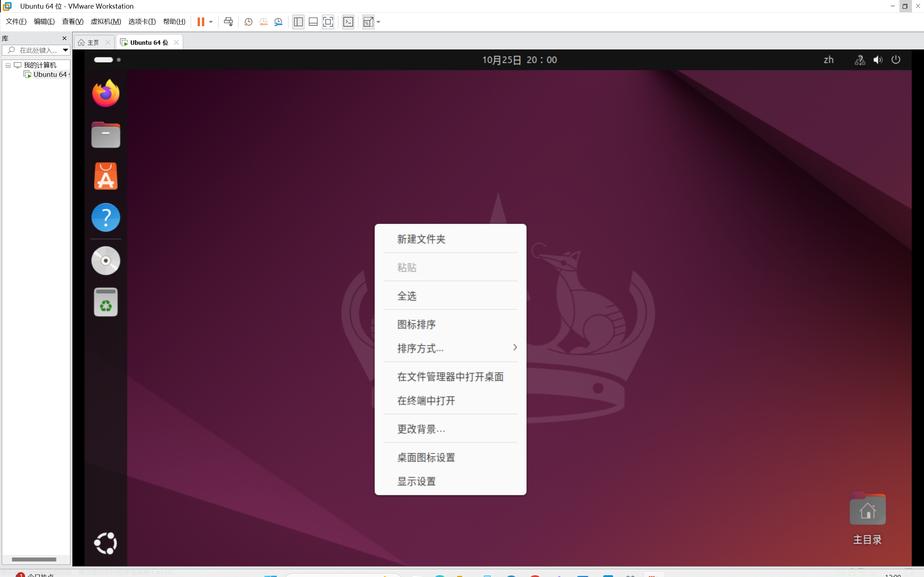This screenshot has height=577, width=924.
Task: Close the 主页 tab
Action: point(108,42)
